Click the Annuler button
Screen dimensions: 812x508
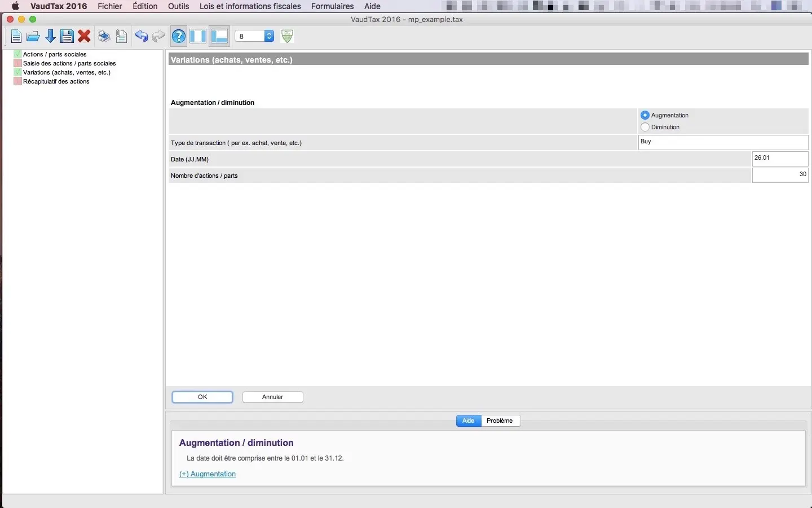coord(272,397)
